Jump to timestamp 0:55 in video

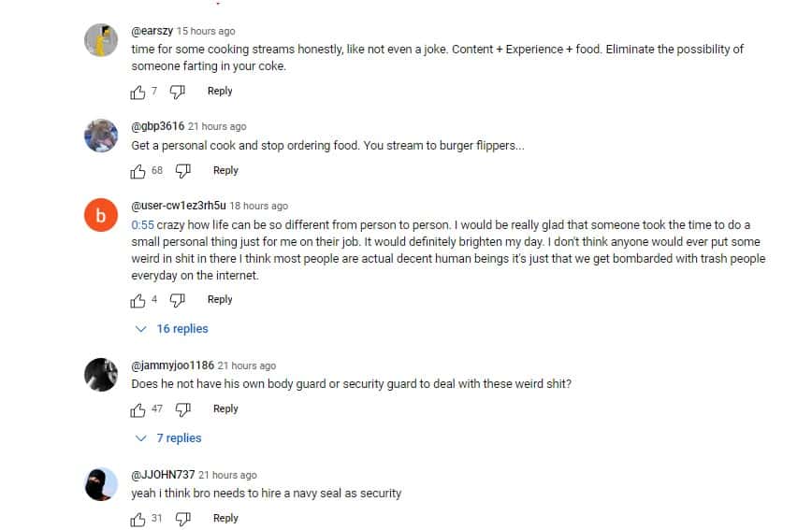click(142, 225)
